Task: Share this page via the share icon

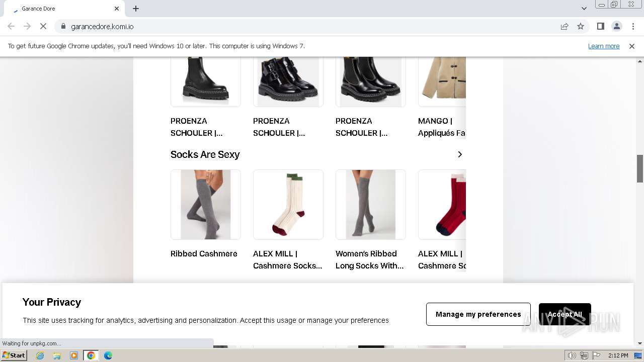Action: click(x=565, y=26)
